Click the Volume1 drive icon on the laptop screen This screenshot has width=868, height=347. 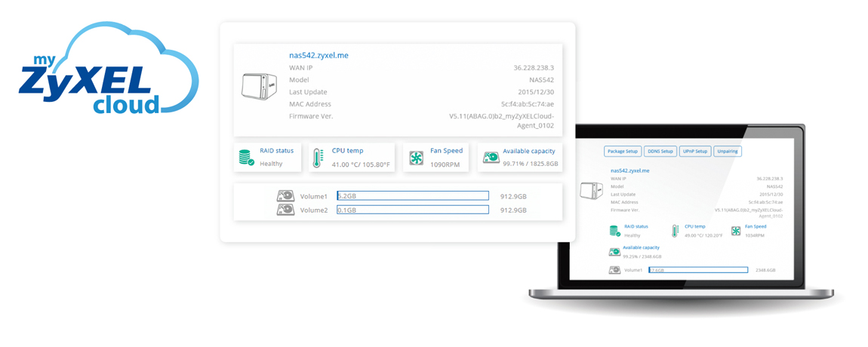point(614,270)
